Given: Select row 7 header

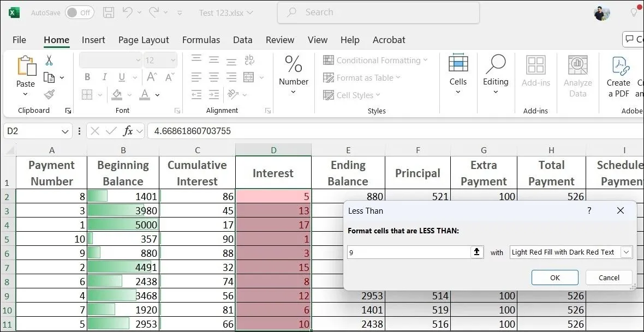Looking at the screenshot, I should pos(8,267).
